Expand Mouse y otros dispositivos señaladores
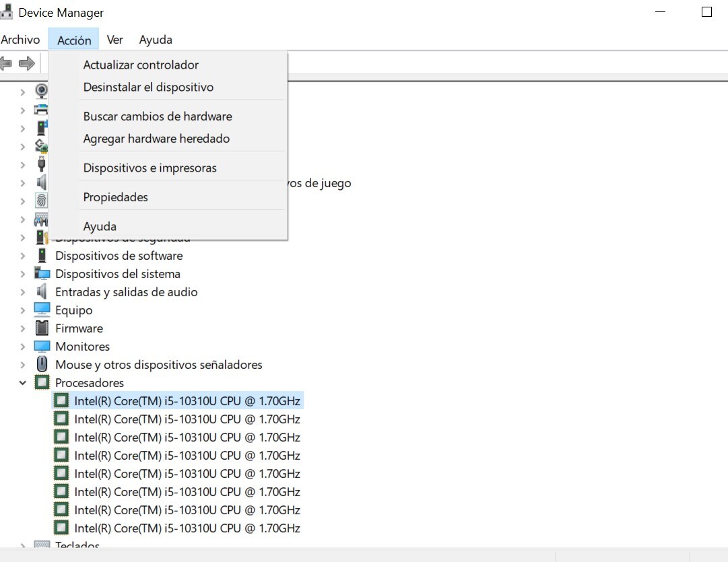 pos(22,365)
